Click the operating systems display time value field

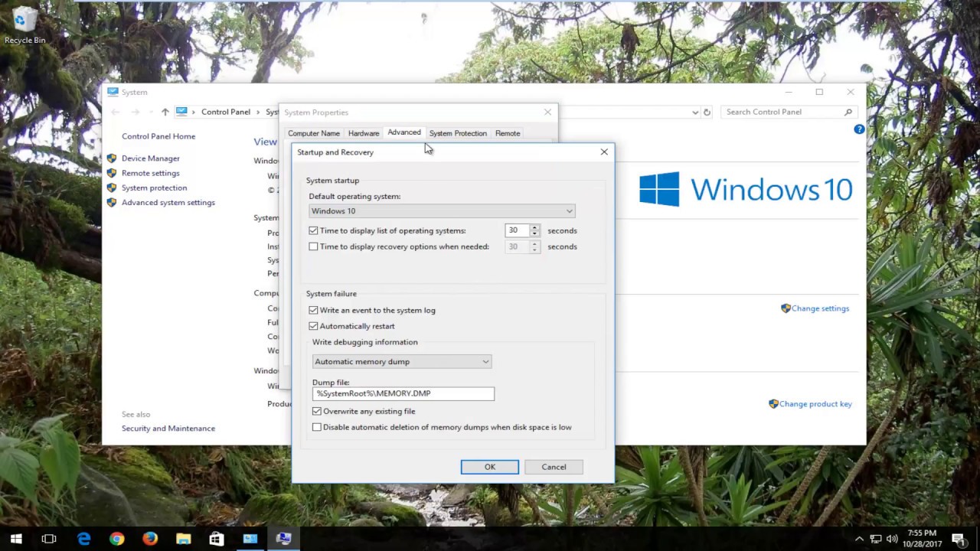pyautogui.click(x=517, y=230)
